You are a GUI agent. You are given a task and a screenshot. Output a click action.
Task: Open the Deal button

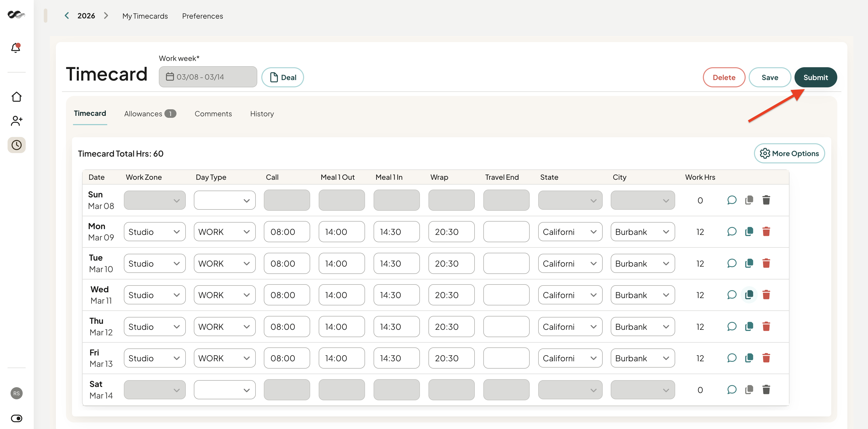[x=283, y=77]
